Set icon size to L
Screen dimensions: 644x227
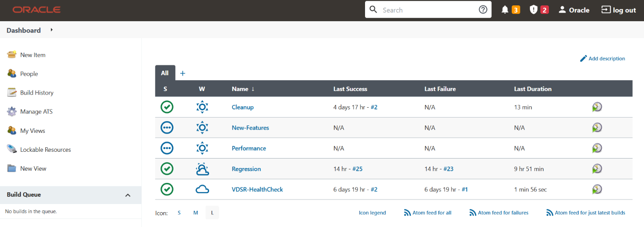coord(212,213)
